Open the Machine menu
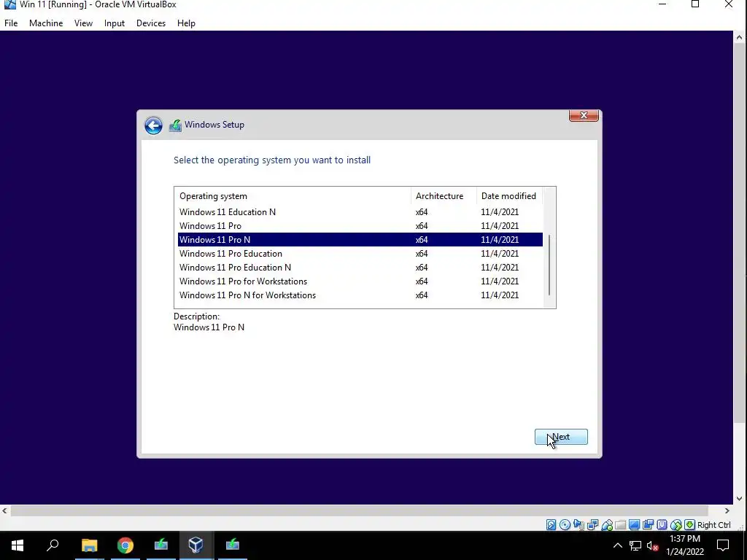Viewport: 747px width, 560px height. click(x=46, y=23)
